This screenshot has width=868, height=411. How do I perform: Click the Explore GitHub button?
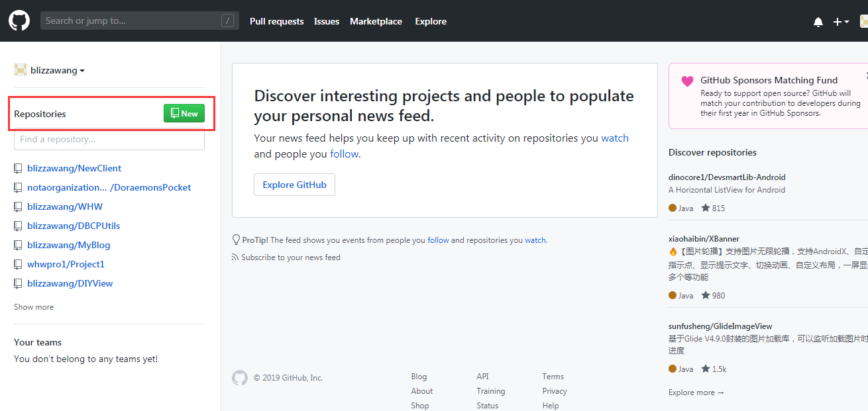tap(294, 185)
